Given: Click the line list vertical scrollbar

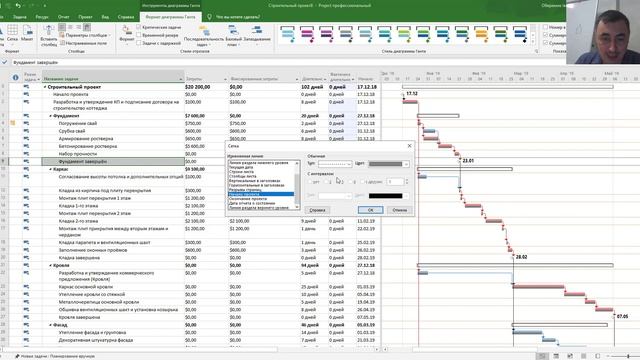Looking at the screenshot, I should pos(297,184).
